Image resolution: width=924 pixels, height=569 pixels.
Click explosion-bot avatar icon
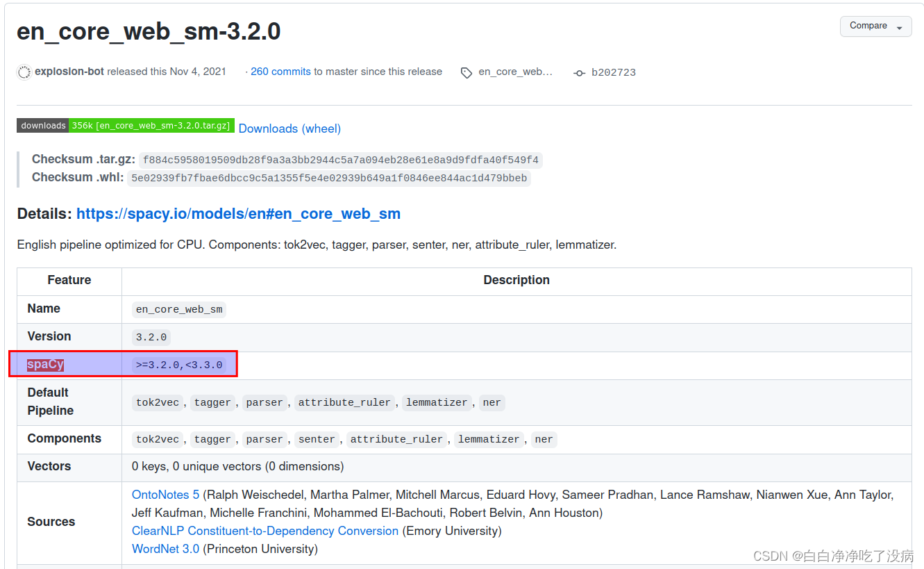[x=24, y=72]
